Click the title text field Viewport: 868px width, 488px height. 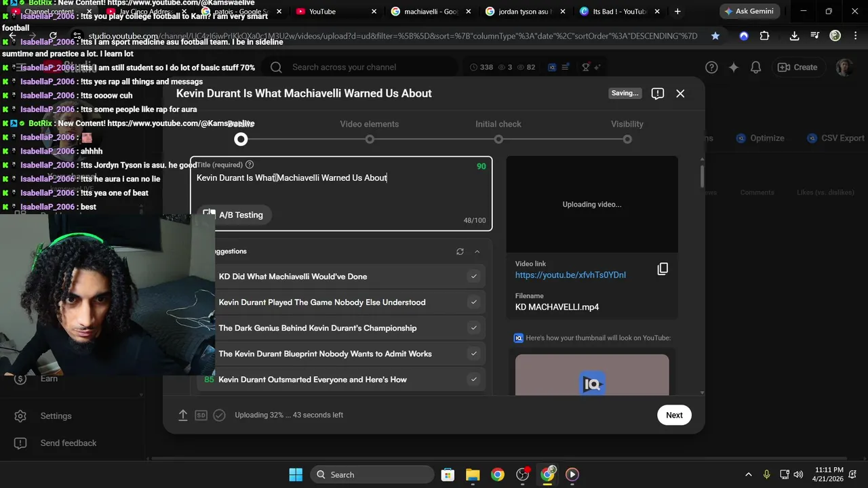[x=341, y=194]
